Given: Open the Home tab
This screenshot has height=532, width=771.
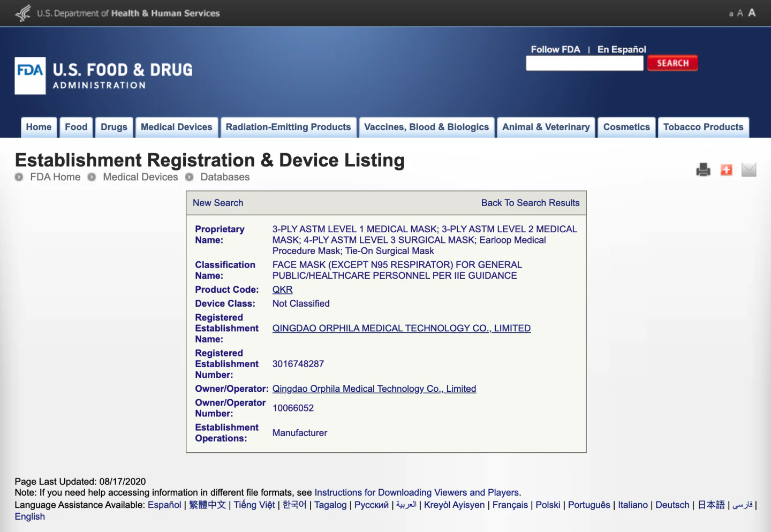Looking at the screenshot, I should tap(39, 127).
